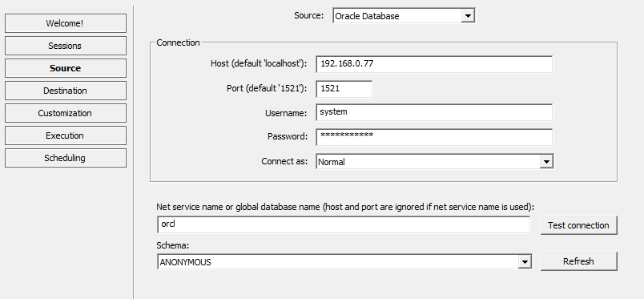The image size is (644, 299).
Task: Open the Execution section
Action: tap(66, 135)
